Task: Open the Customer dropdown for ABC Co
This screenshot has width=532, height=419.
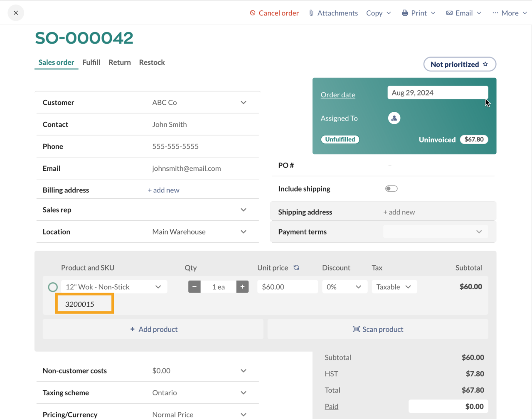Action: click(243, 102)
